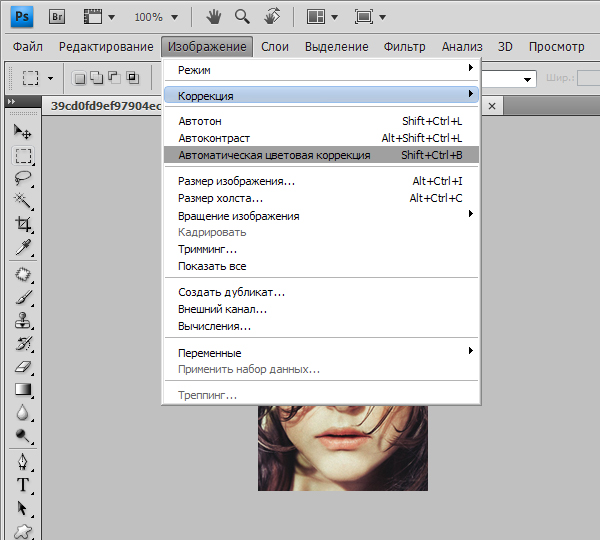Image resolution: width=600 pixels, height=540 pixels.
Task: Select the Magic Wand tool
Action: pos(23,201)
